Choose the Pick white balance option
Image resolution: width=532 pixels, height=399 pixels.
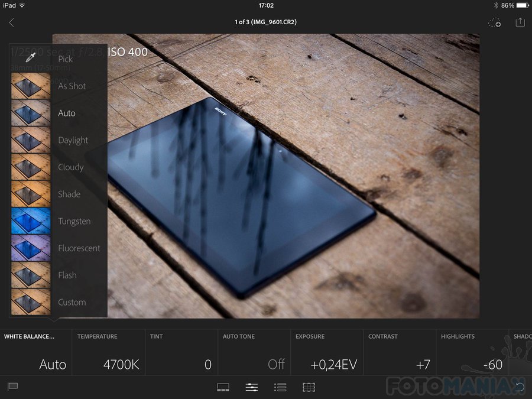[66, 59]
